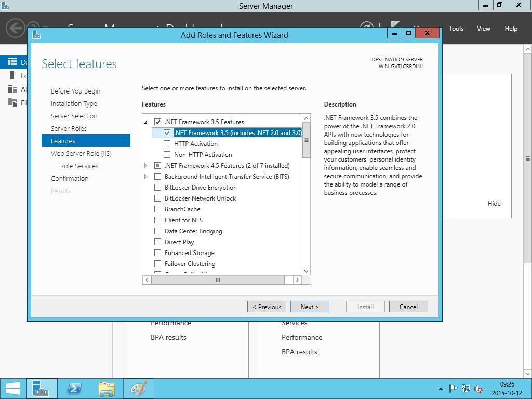This screenshot has height=399, width=532.
Task: Expand .NET Framework 4.5 Features node
Action: 145,166
